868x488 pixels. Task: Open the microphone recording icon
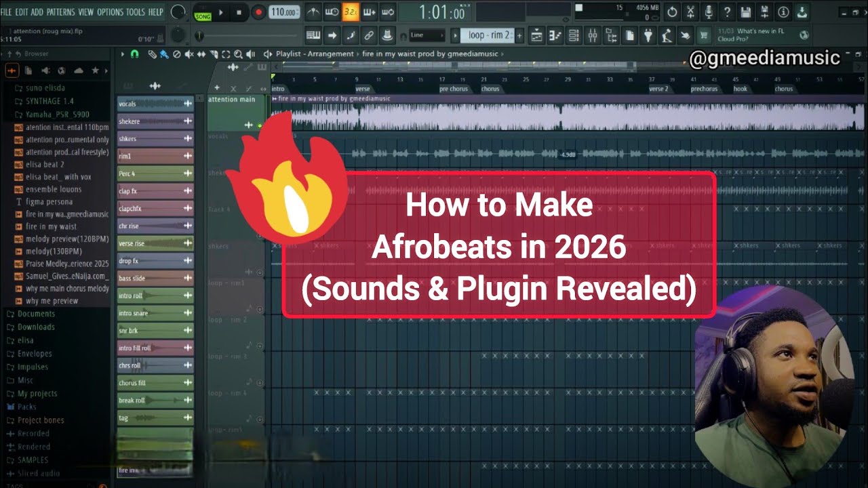tap(709, 12)
